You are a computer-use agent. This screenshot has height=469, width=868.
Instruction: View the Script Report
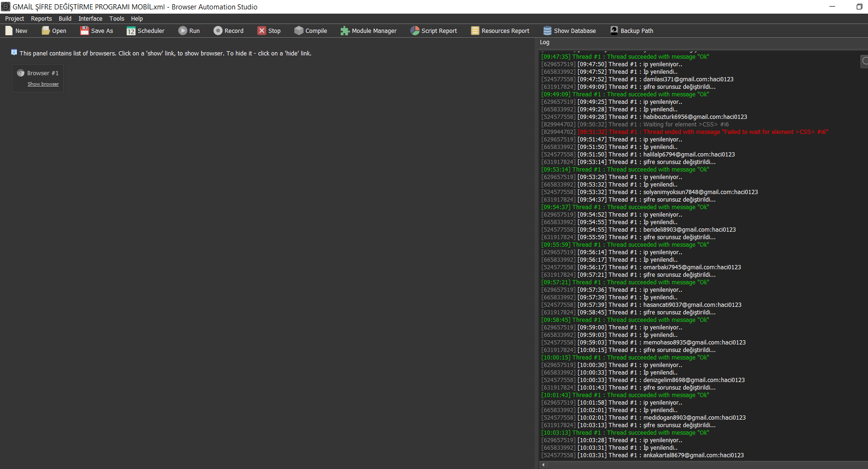(x=434, y=31)
